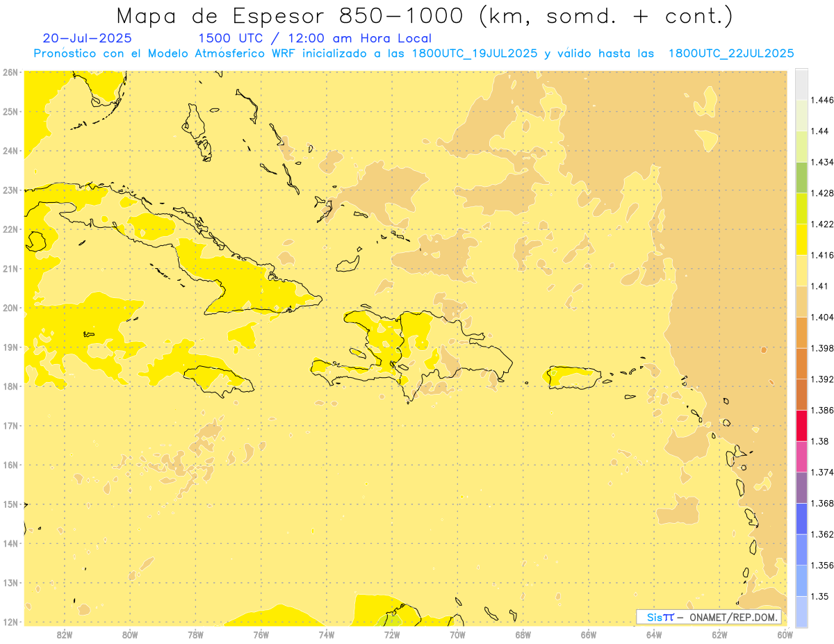Viewport: 834px width, 644px height.
Task: Click the legend value '1.374'
Action: pos(822,472)
